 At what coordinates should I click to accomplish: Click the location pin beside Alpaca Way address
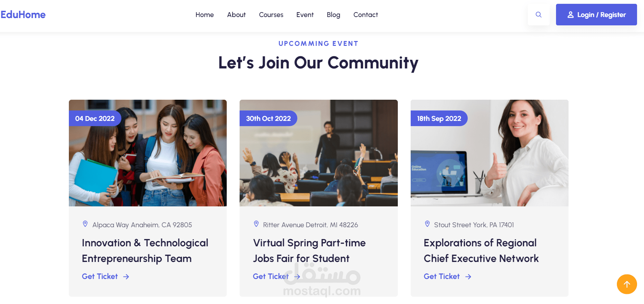pos(85,224)
